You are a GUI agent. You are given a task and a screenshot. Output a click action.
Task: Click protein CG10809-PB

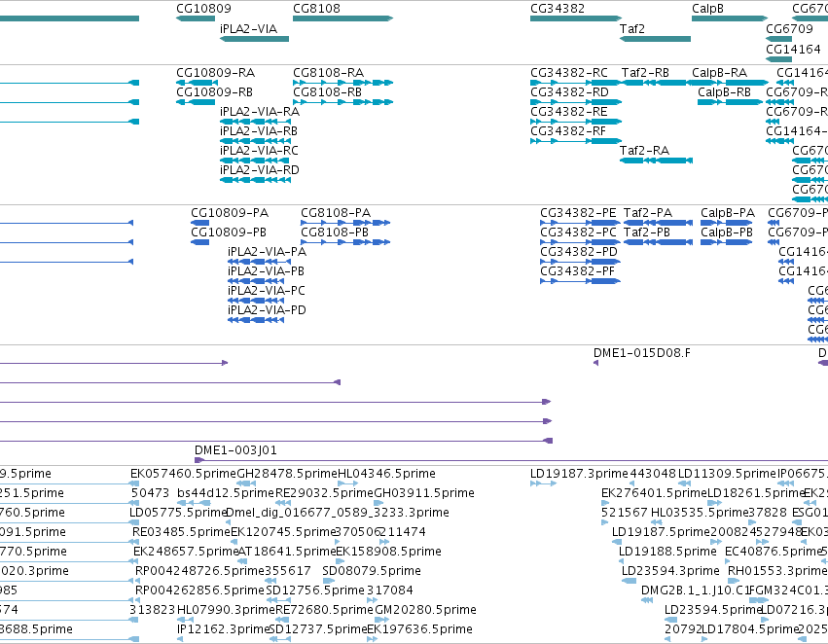tap(200, 242)
